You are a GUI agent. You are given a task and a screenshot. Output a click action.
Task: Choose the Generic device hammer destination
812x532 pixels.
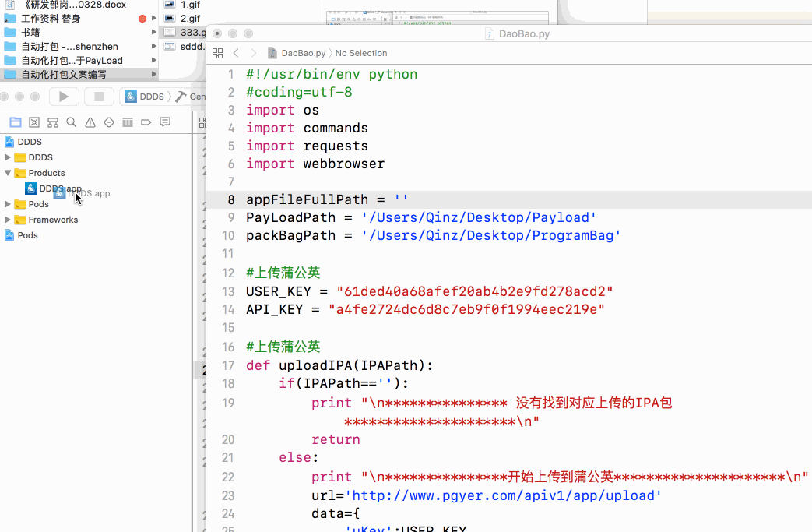(190, 97)
